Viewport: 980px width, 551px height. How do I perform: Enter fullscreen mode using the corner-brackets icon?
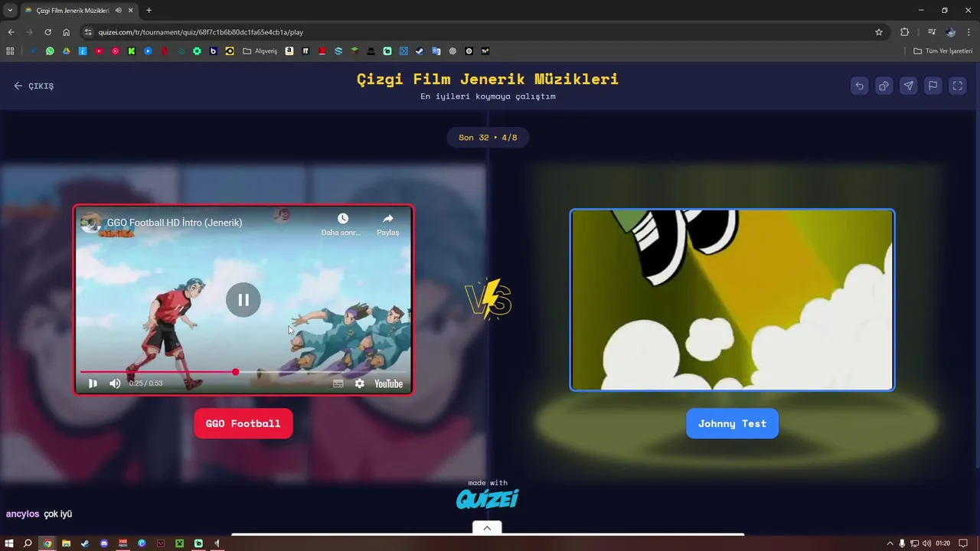pyautogui.click(x=958, y=86)
